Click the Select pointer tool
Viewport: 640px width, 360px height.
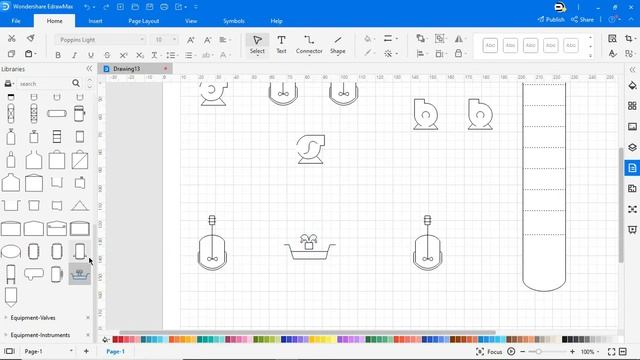257,44
